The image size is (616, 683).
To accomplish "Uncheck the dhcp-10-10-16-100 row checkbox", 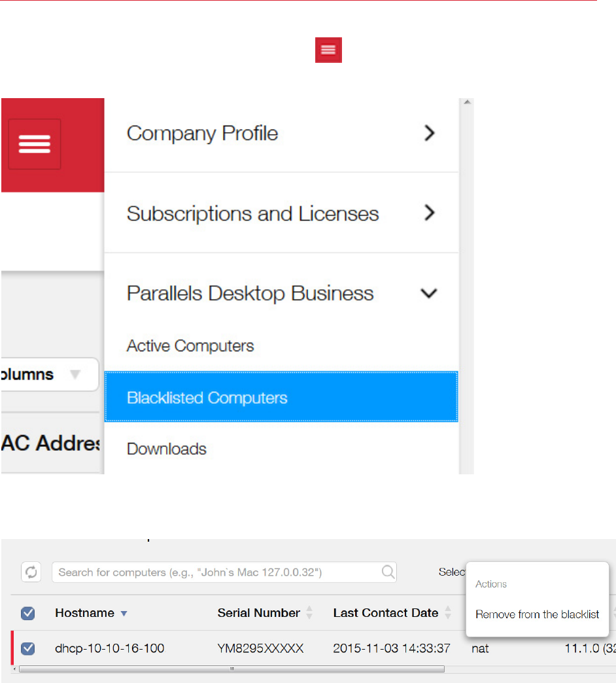I will [x=28, y=648].
